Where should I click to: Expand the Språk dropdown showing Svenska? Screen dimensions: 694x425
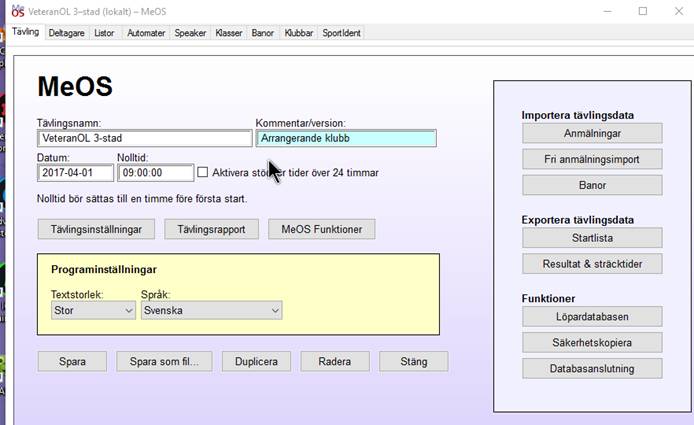coord(212,310)
